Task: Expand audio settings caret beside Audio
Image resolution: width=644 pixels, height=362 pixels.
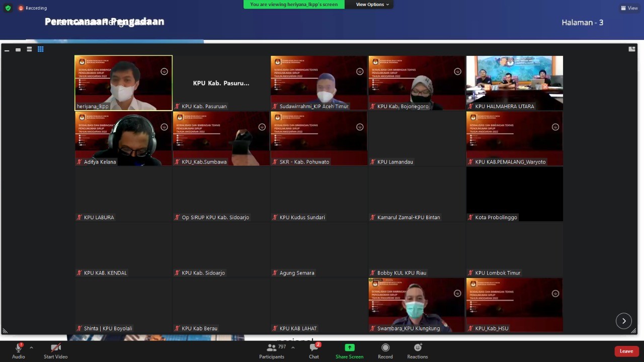Action: [31, 347]
